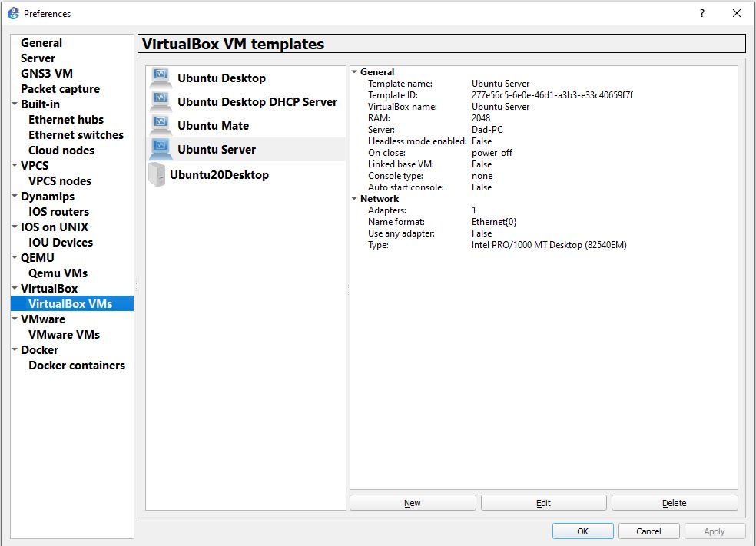Screen dimensions: 756x546
Task: Click the Ubuntu Desktop DHCP Server VM icon
Action: point(161,101)
